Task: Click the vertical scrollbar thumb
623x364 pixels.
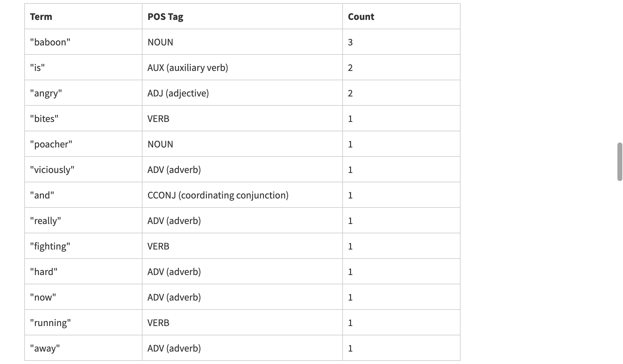Action: coord(620,162)
